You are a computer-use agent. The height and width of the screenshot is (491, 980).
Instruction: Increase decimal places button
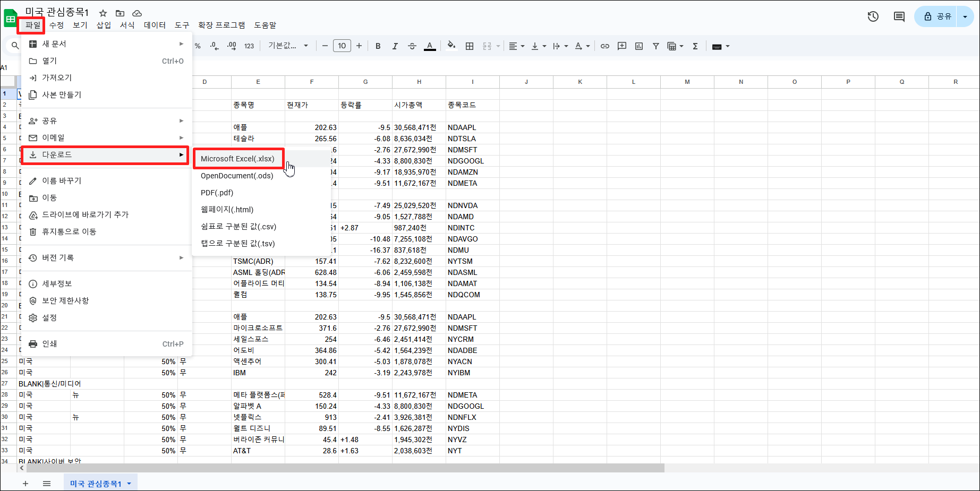232,46
